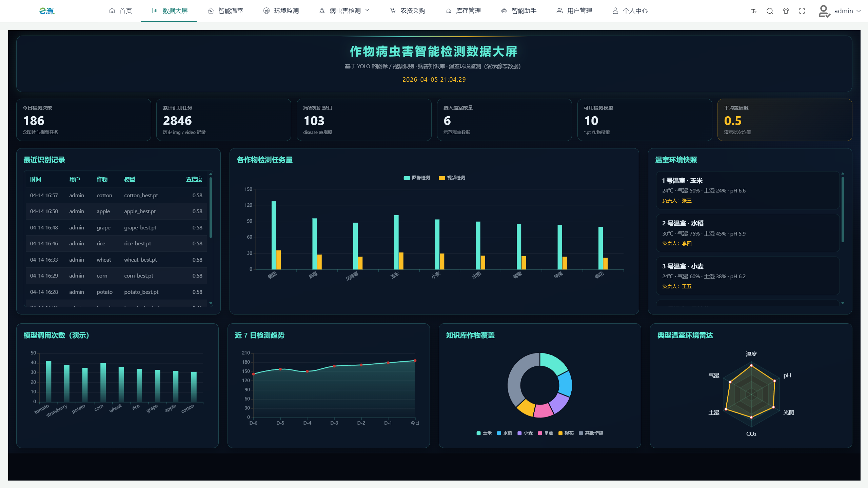
Task: Click the 平均置信度 0.5 card
Action: point(785,120)
